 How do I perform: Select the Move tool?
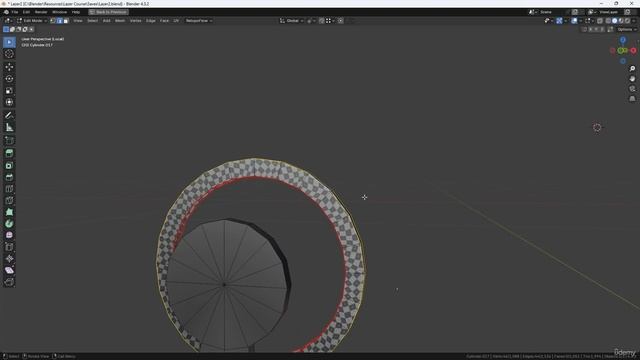point(9,67)
